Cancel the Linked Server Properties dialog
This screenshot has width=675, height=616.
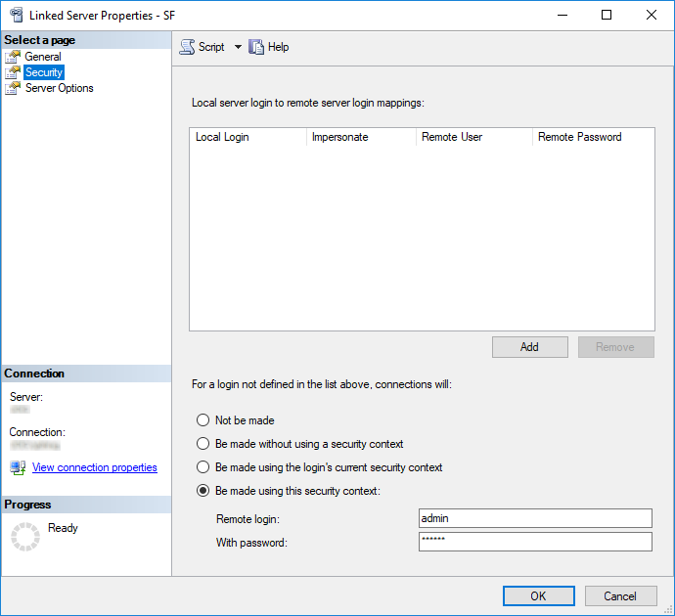pyautogui.click(x=620, y=595)
